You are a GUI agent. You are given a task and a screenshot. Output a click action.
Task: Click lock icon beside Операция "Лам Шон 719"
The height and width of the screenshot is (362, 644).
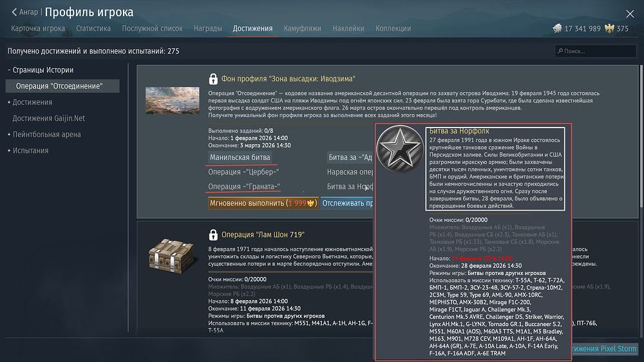[x=213, y=234]
